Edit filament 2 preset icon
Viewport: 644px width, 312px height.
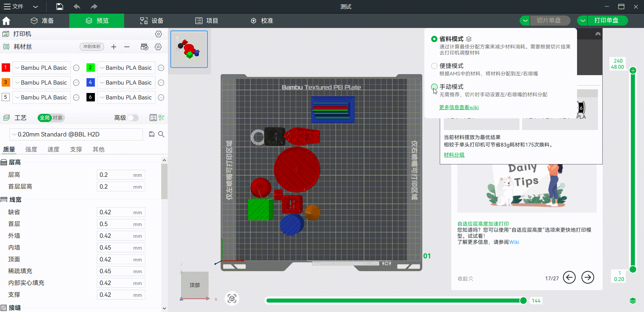(161, 68)
